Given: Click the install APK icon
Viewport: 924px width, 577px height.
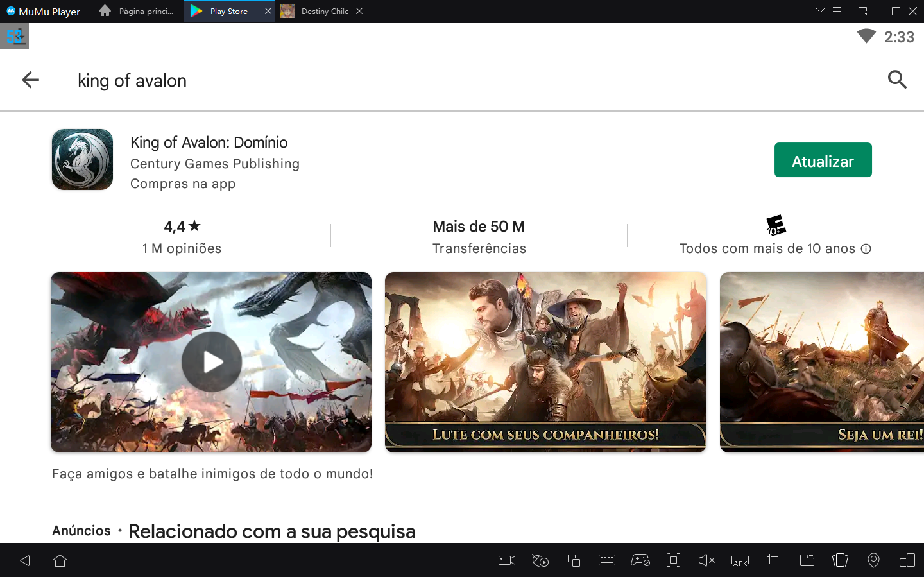Looking at the screenshot, I should [740, 560].
